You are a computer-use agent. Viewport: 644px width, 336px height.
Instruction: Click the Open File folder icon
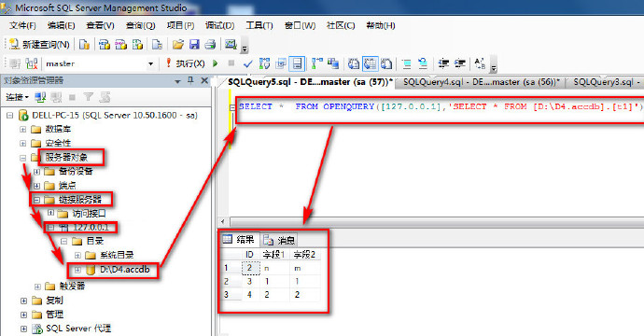tap(178, 45)
